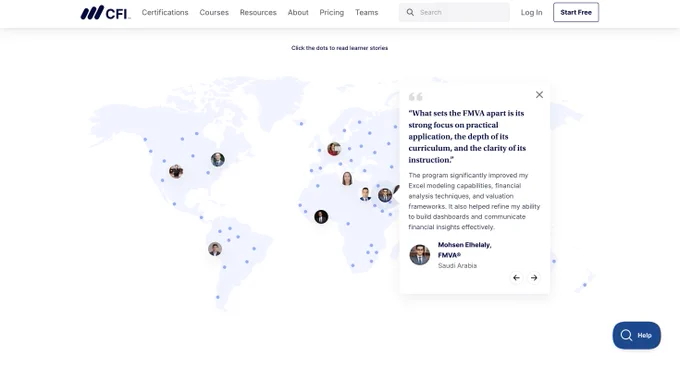Click the Start Free button
The width and height of the screenshot is (680, 368).
click(x=576, y=12)
